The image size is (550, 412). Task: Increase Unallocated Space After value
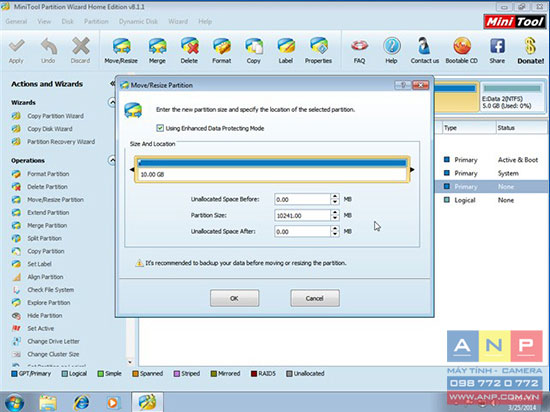(x=335, y=229)
